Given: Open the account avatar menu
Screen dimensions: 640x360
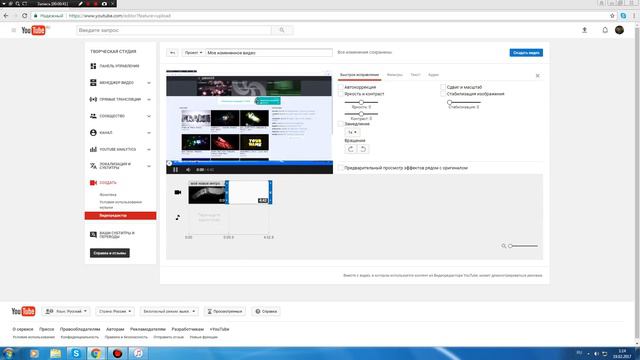Looking at the screenshot, I should (619, 30).
